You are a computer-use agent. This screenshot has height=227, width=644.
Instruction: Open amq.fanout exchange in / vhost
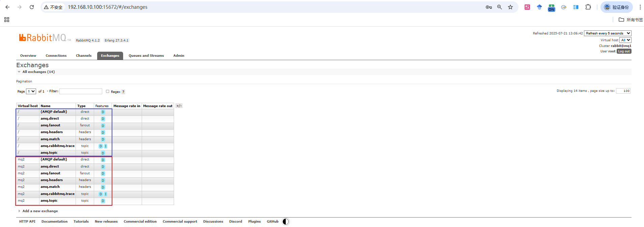pos(51,125)
